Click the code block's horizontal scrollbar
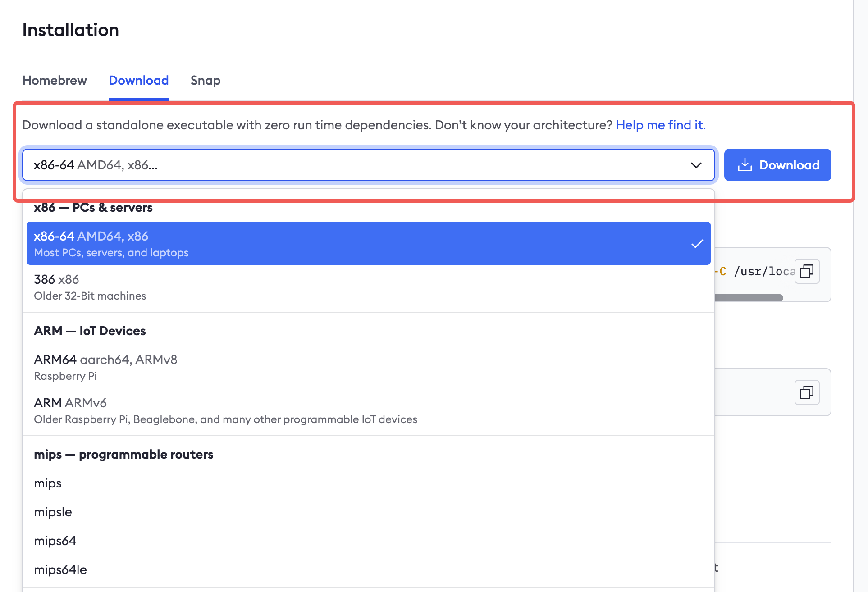This screenshot has height=592, width=868. (749, 298)
